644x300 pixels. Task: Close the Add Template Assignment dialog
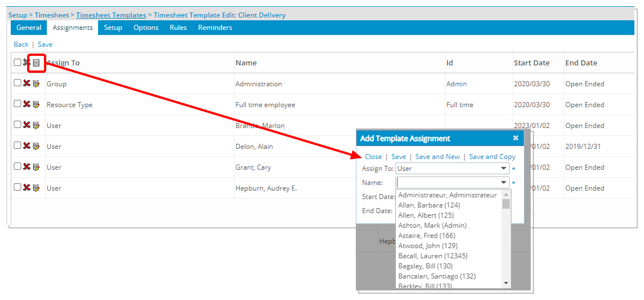click(515, 138)
